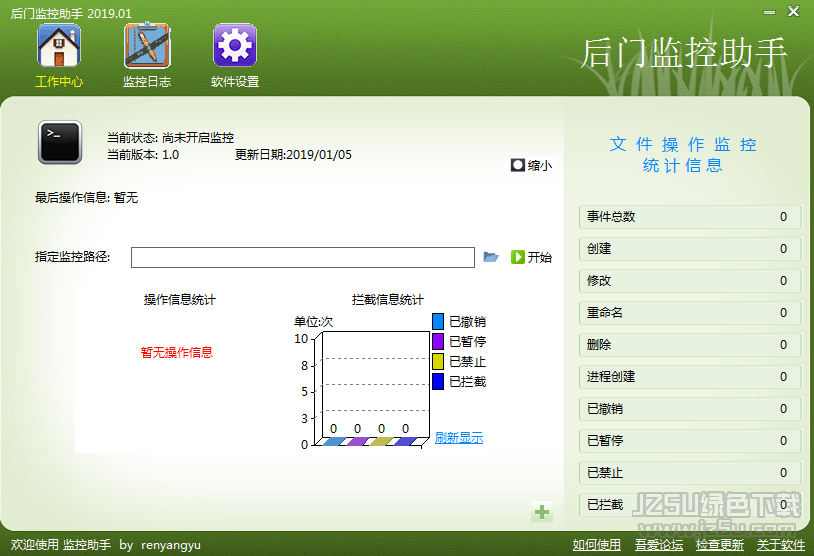This screenshot has width=814, height=556.
Task: Start monitoring with 开始 button
Action: coord(531,257)
